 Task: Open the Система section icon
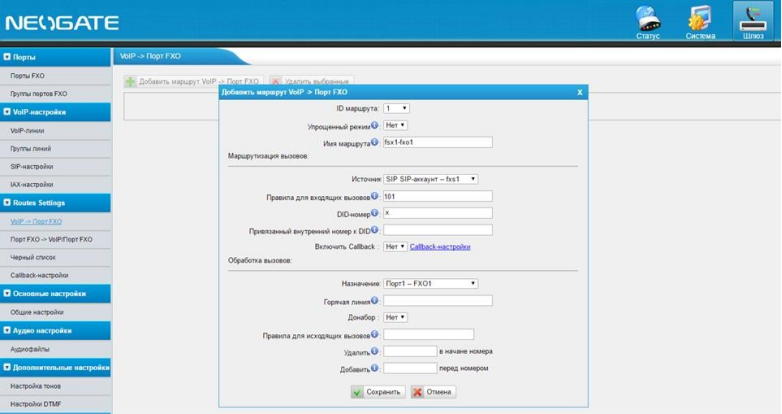pyautogui.click(x=700, y=22)
